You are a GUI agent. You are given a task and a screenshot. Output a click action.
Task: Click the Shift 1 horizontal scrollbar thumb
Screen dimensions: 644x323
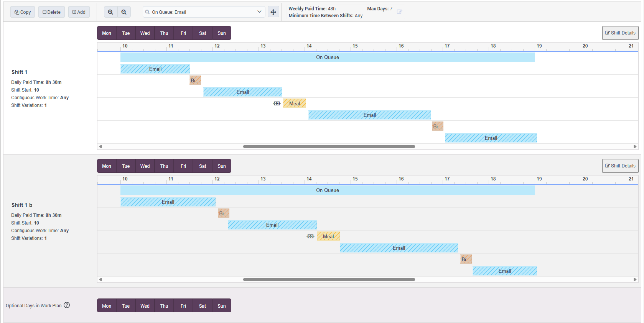329,146
